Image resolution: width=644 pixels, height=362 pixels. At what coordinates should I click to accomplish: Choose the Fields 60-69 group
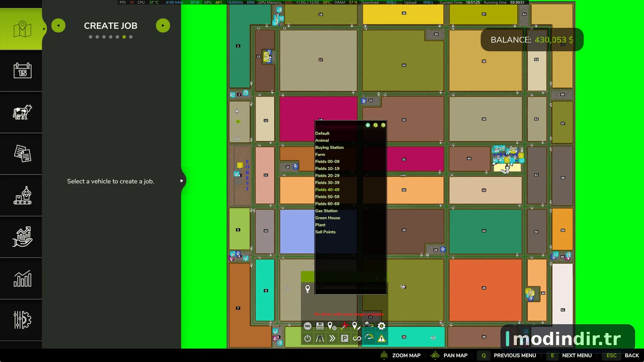point(327,204)
